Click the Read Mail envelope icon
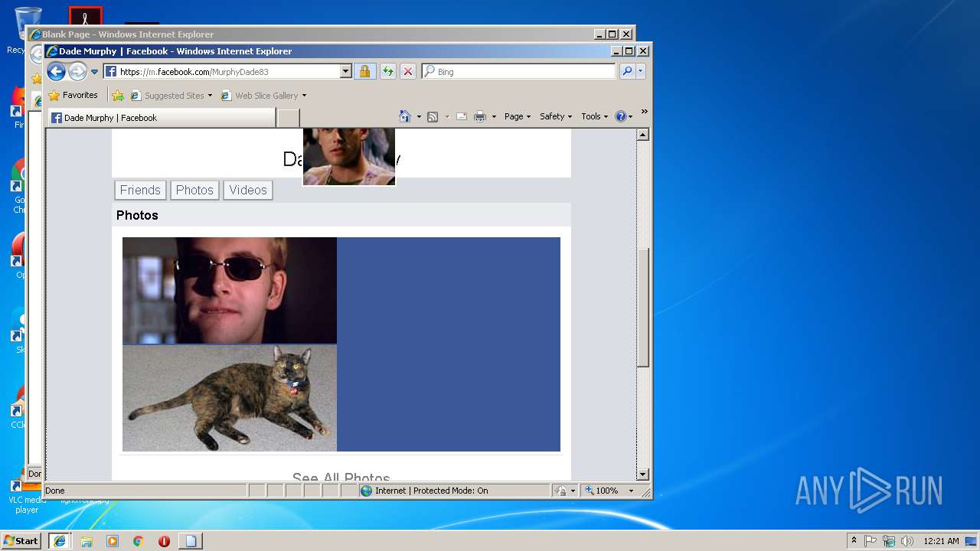Screen dimensions: 980x551 tap(462, 116)
